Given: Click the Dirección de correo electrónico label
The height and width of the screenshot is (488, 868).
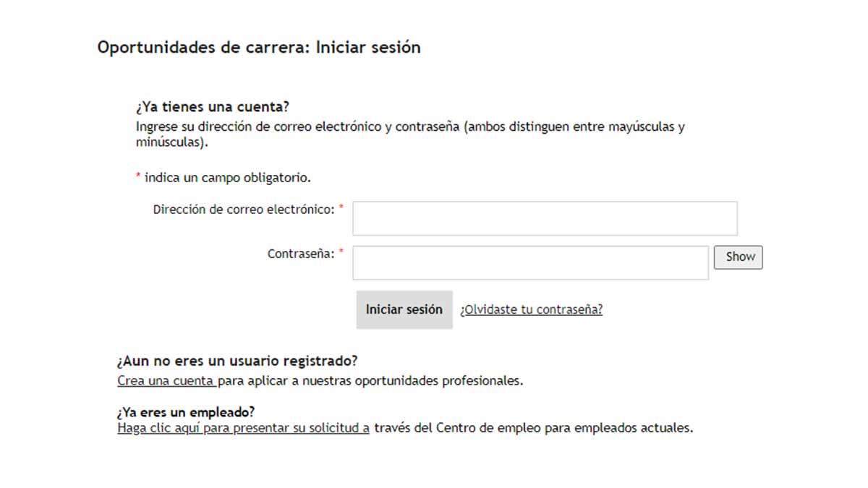Looking at the screenshot, I should [244, 210].
